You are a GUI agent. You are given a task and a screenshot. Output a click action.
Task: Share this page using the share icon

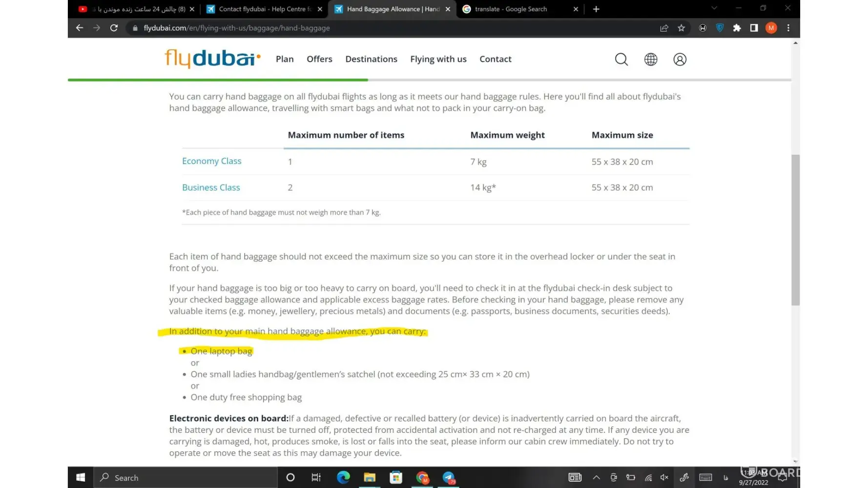(664, 28)
